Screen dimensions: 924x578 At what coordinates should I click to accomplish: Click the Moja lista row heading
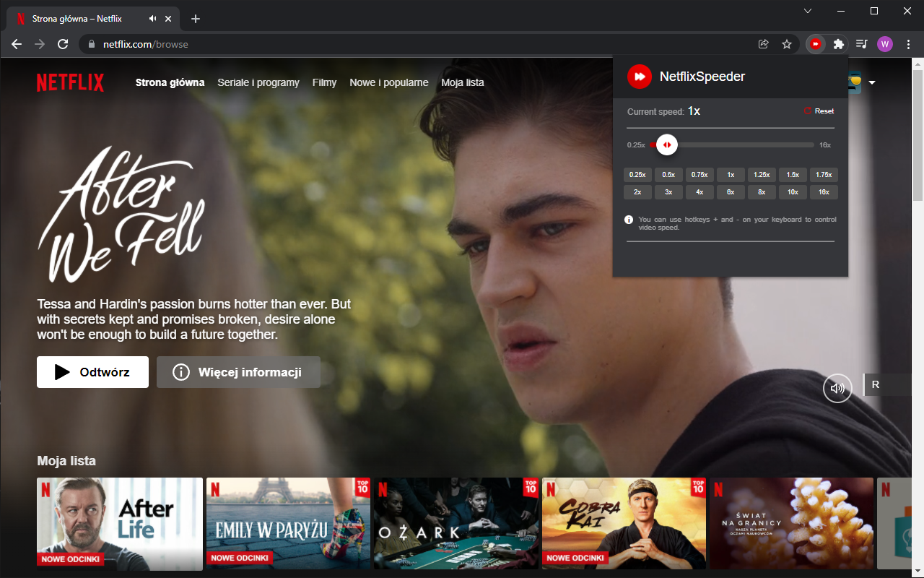point(66,461)
